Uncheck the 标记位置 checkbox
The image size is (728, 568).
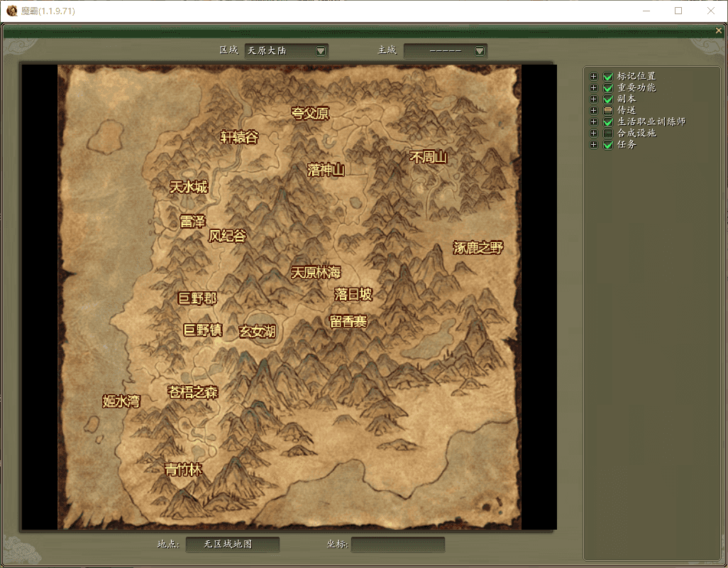coord(607,76)
